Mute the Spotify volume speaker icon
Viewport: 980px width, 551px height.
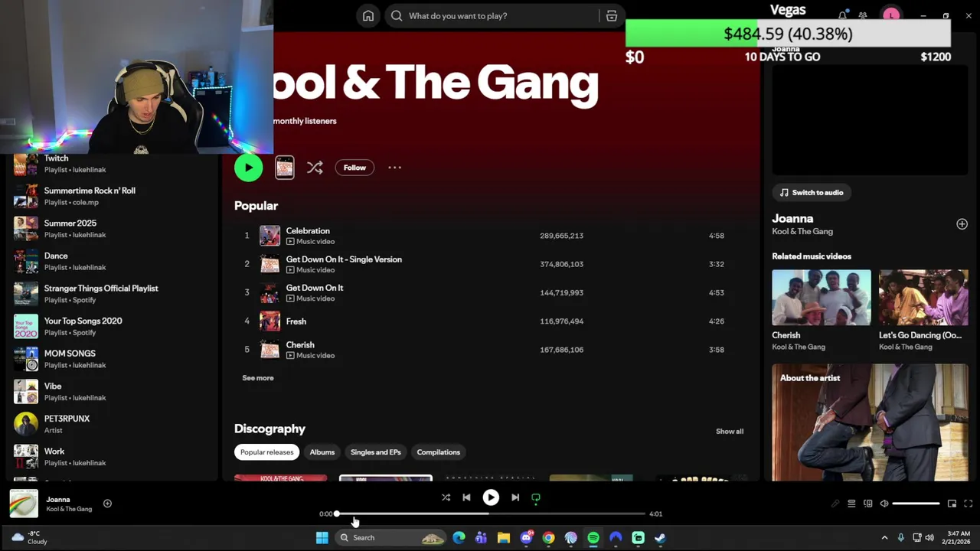coord(884,504)
